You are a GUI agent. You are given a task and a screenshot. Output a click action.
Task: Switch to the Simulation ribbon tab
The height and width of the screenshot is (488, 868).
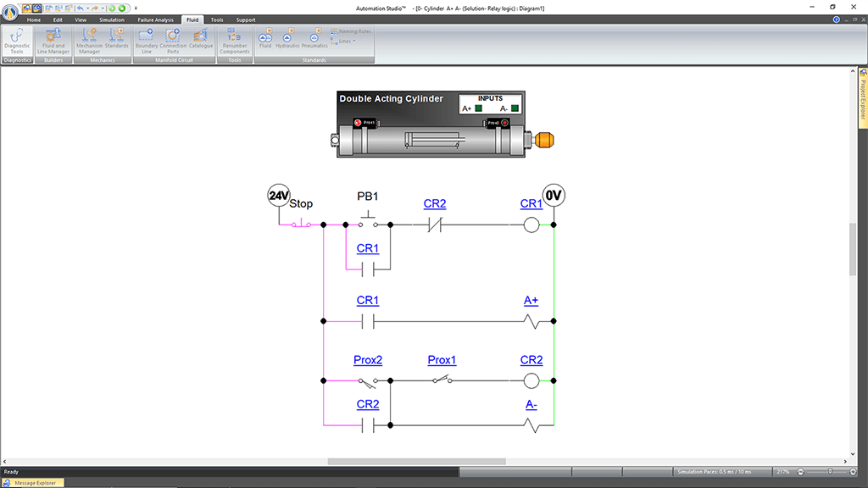[x=111, y=19]
